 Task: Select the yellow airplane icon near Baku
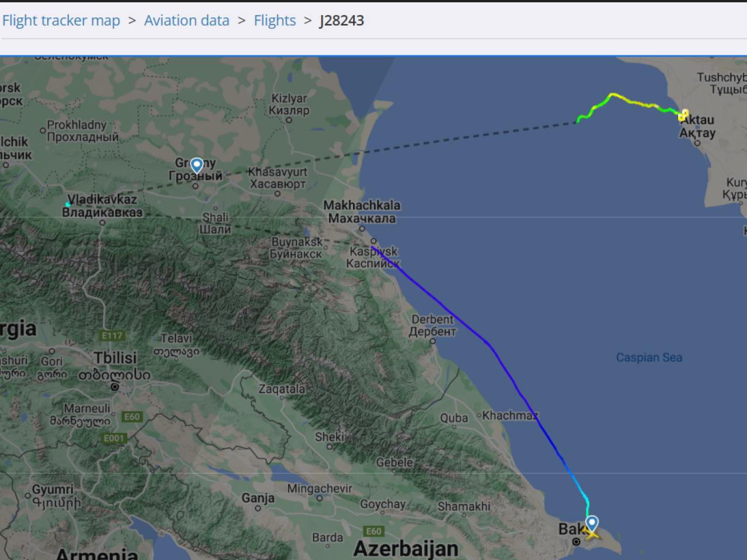point(592,534)
